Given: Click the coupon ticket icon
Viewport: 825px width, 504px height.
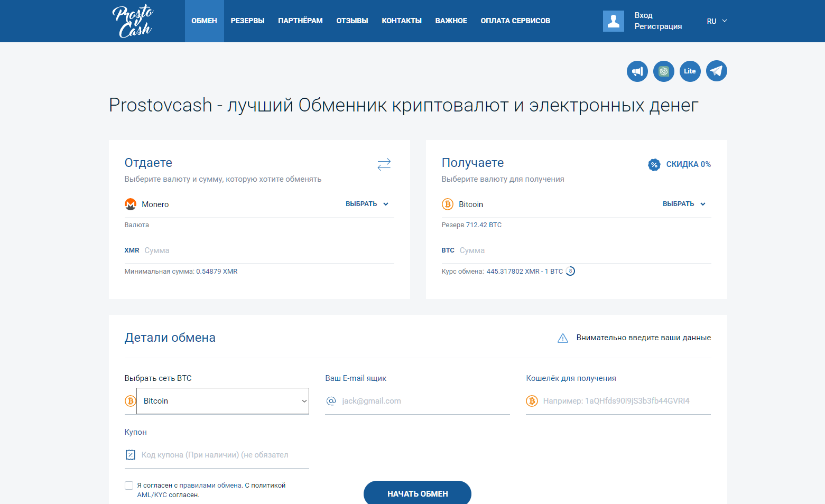Looking at the screenshot, I should coord(131,454).
